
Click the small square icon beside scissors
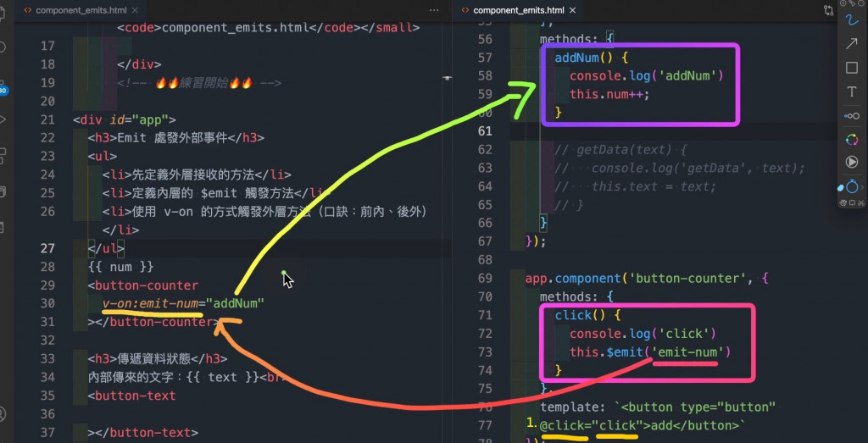click(852, 202)
